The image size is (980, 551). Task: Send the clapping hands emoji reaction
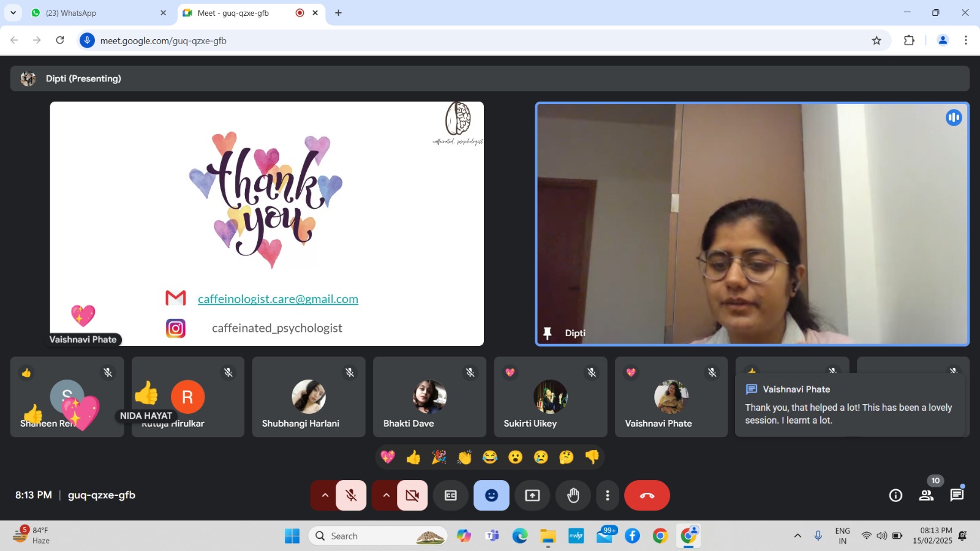(x=464, y=457)
